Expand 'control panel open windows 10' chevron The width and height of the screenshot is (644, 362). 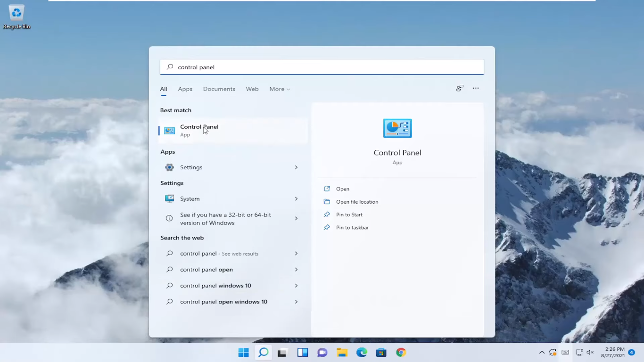pos(296,302)
